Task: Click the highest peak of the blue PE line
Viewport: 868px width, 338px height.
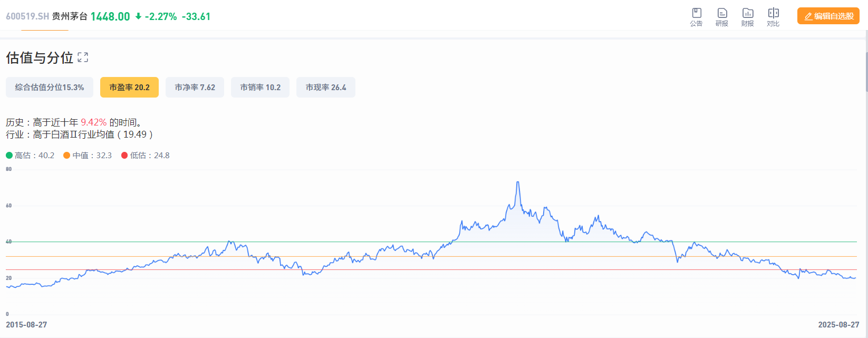Action: [518, 182]
